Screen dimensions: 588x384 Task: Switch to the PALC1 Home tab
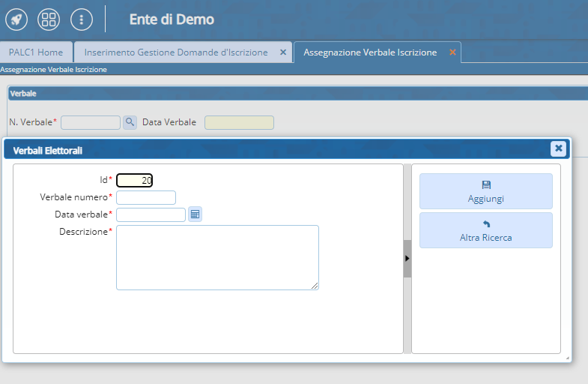pos(36,52)
